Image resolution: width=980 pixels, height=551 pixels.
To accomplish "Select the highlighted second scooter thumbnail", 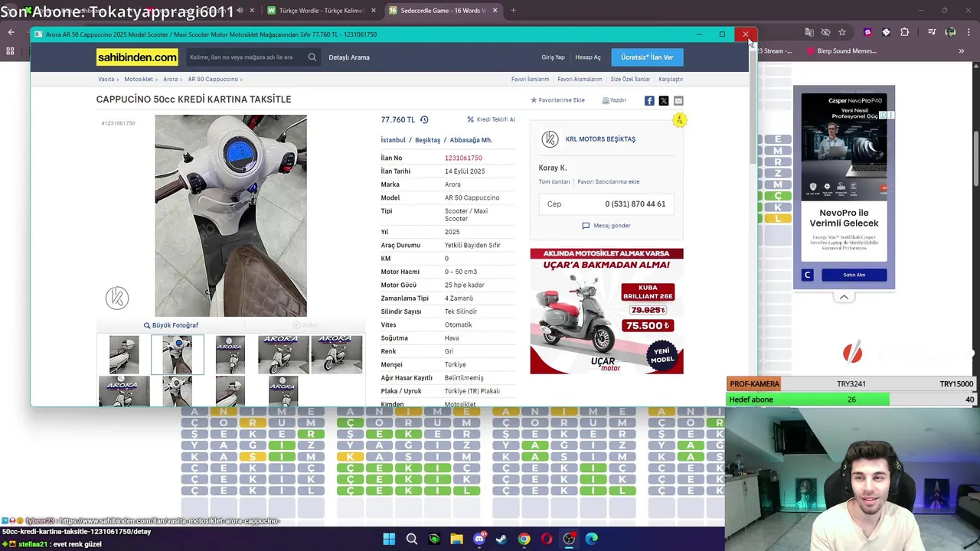I will [178, 354].
